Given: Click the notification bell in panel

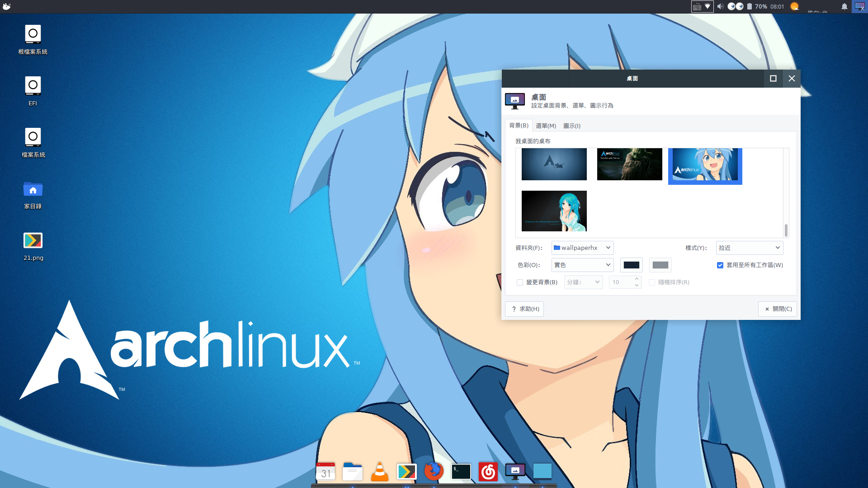Looking at the screenshot, I should [844, 7].
